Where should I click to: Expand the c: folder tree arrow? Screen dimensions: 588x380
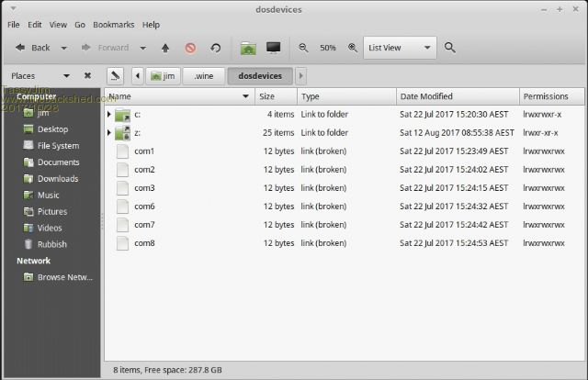109,115
